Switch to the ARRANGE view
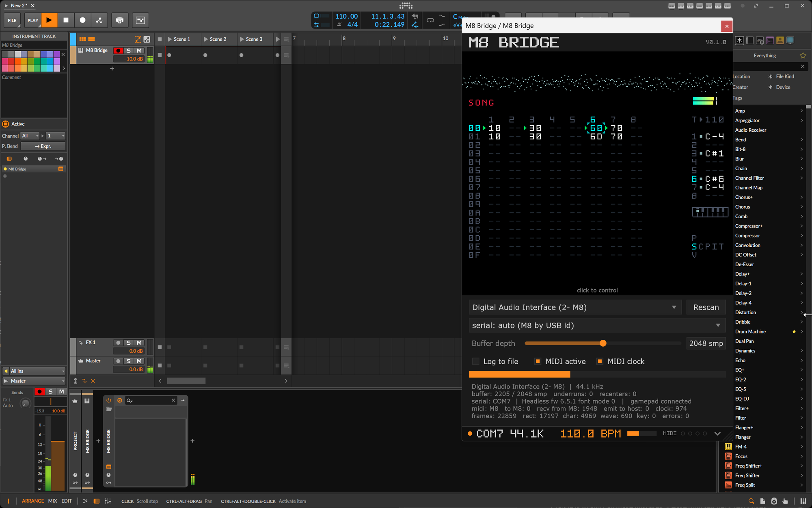The width and height of the screenshot is (812, 508). pos(33,501)
